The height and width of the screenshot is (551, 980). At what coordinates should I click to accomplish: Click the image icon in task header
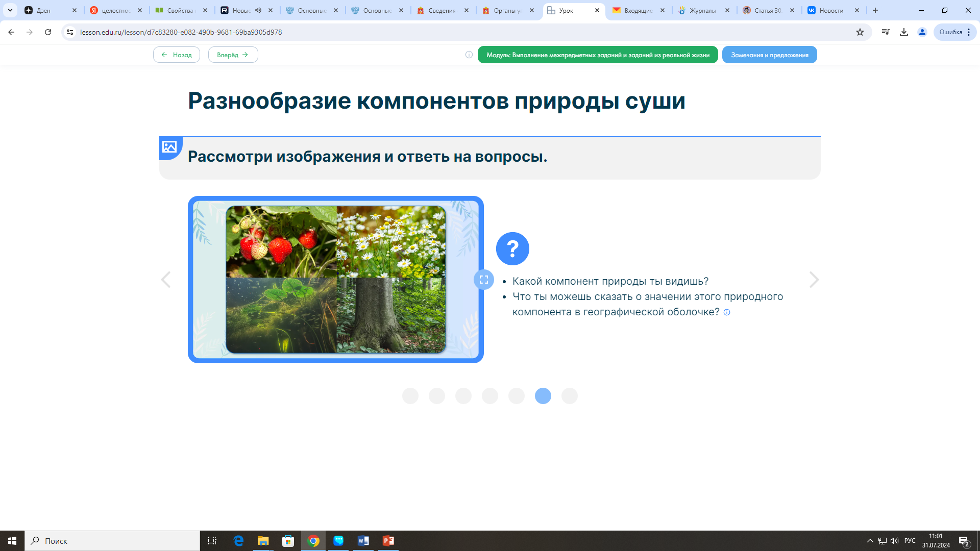click(169, 147)
